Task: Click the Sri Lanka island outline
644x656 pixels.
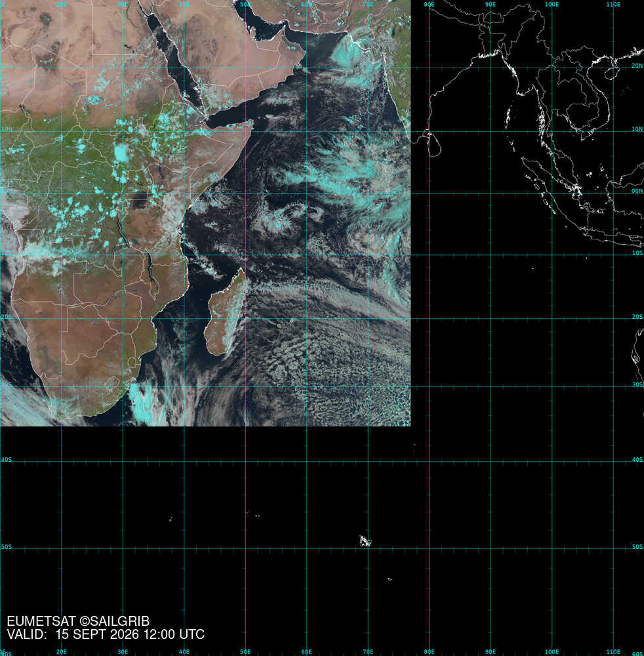Action: coord(435,147)
